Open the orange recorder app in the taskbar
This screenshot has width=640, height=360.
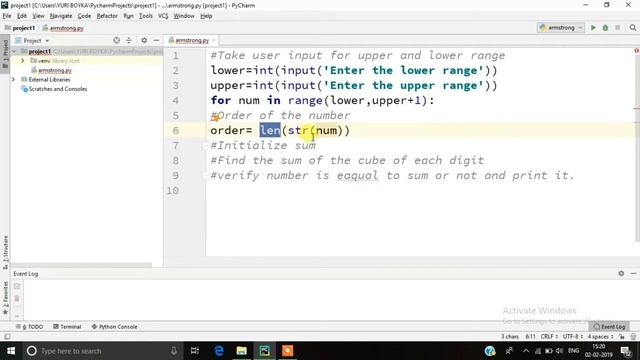click(287, 351)
